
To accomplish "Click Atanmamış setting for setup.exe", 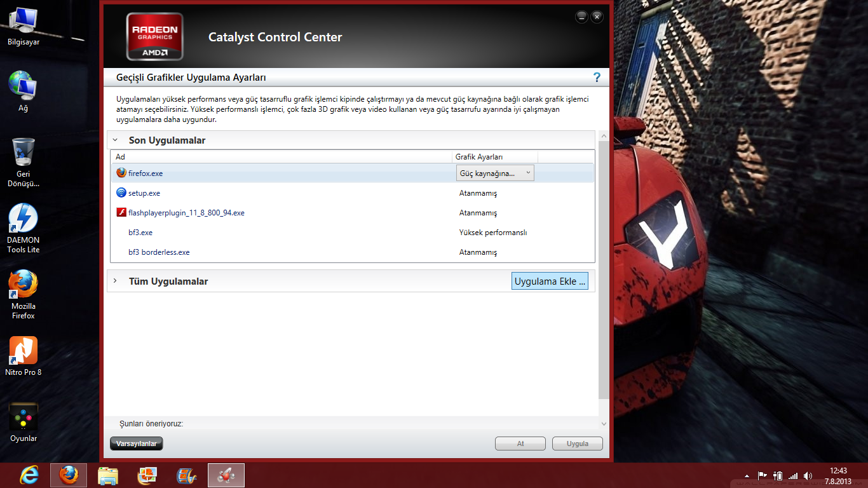I will (x=478, y=193).
